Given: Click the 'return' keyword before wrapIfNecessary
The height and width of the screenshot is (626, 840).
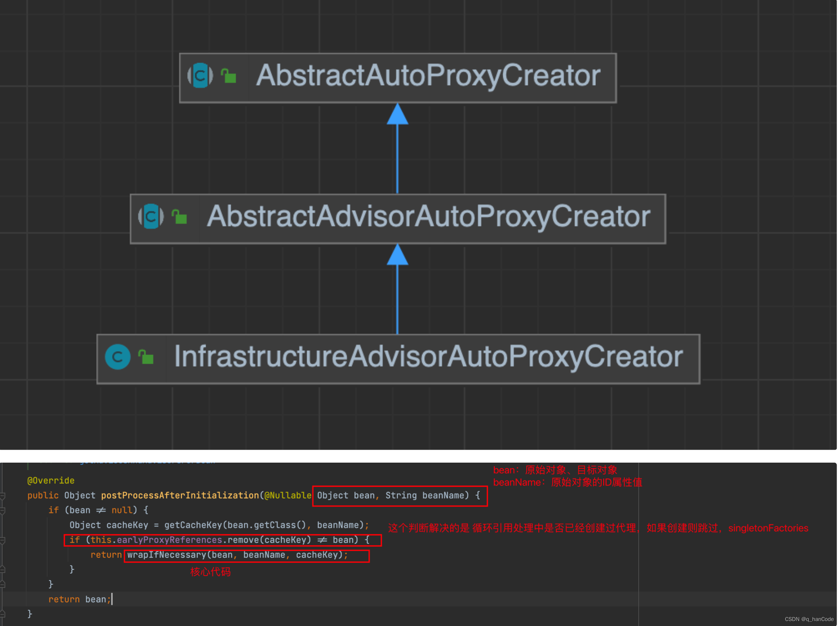Looking at the screenshot, I should click(106, 555).
